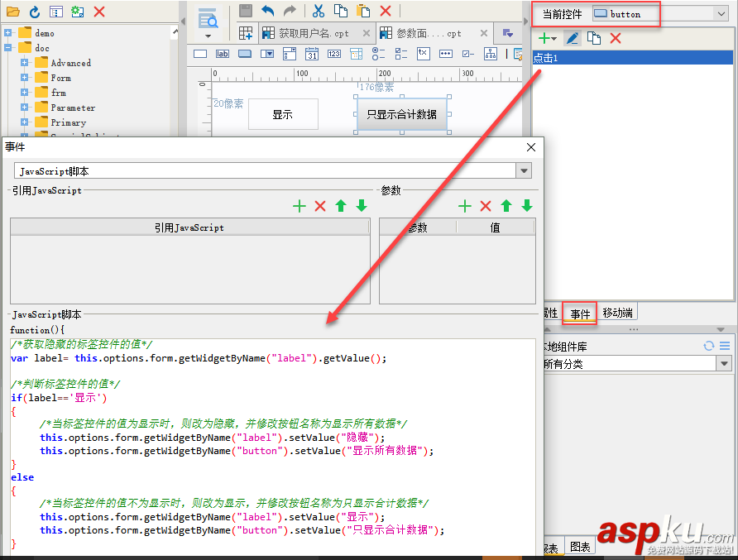The width and height of the screenshot is (738, 560).
Task: Click the new template grid-plus icon
Action: 246,33
